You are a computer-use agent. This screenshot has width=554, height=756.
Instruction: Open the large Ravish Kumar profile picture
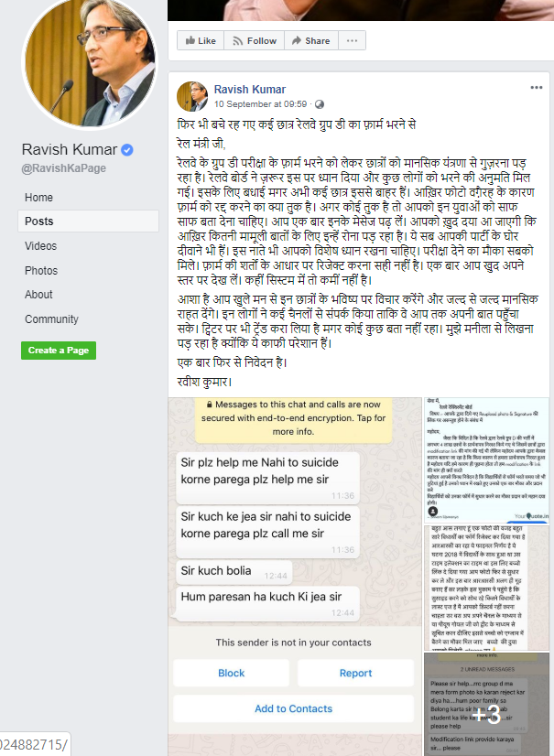tap(91, 61)
